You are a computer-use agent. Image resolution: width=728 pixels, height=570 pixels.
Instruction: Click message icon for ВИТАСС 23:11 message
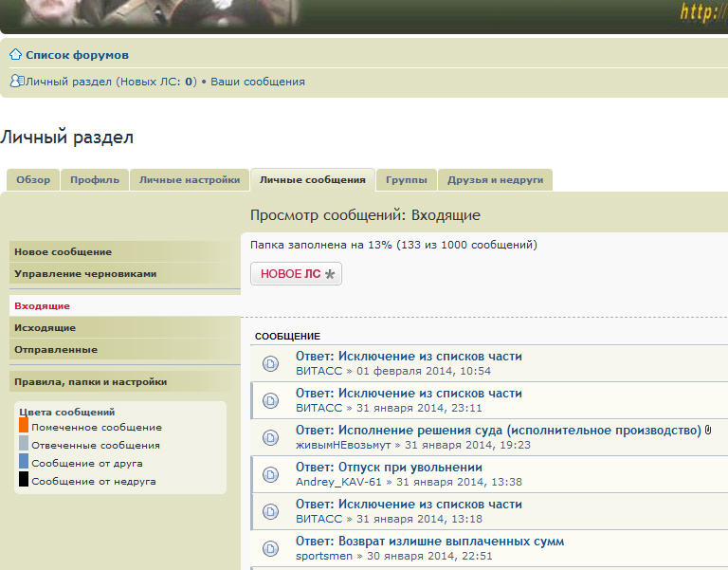pyautogui.click(x=270, y=400)
